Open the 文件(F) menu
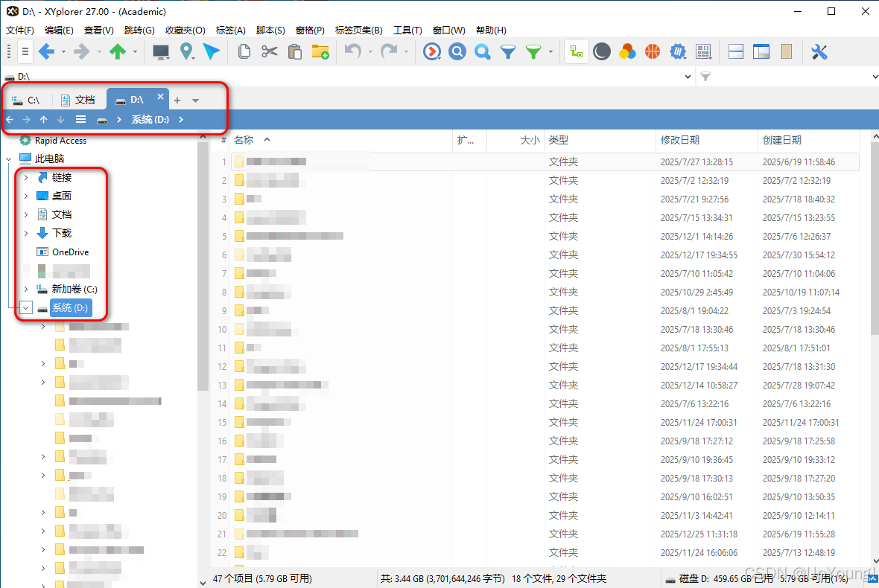879x588 pixels. point(19,31)
